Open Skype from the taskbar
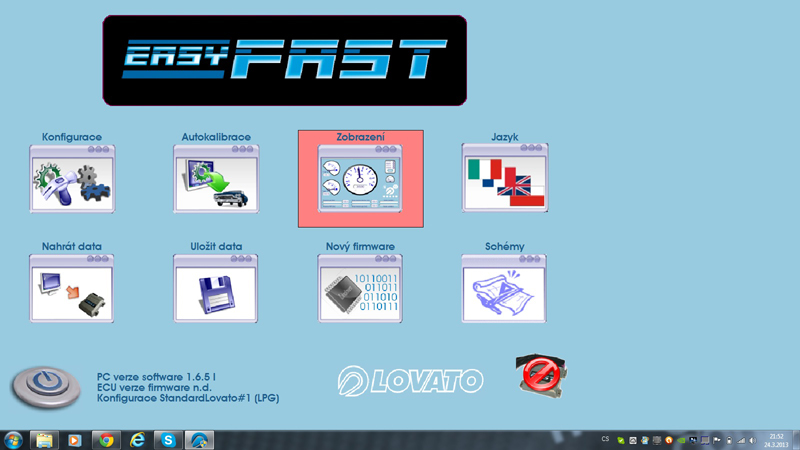The height and width of the screenshot is (450, 800). pyautogui.click(x=168, y=440)
